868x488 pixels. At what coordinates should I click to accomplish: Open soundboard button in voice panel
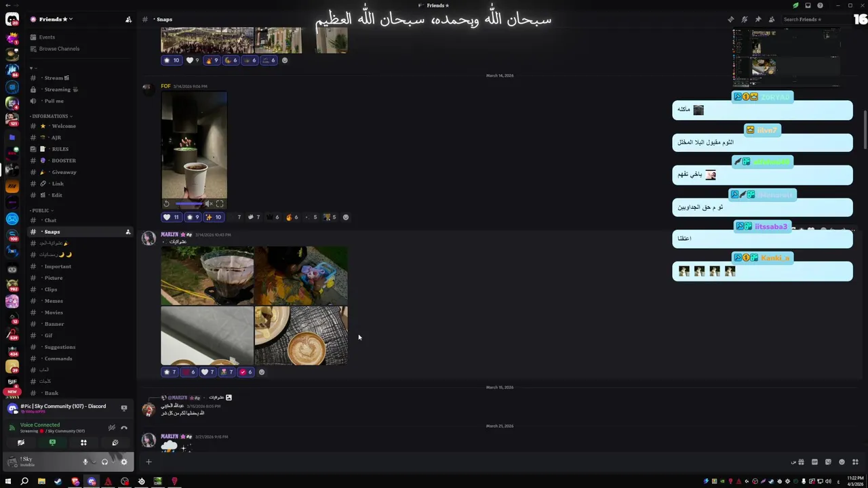[115, 443]
